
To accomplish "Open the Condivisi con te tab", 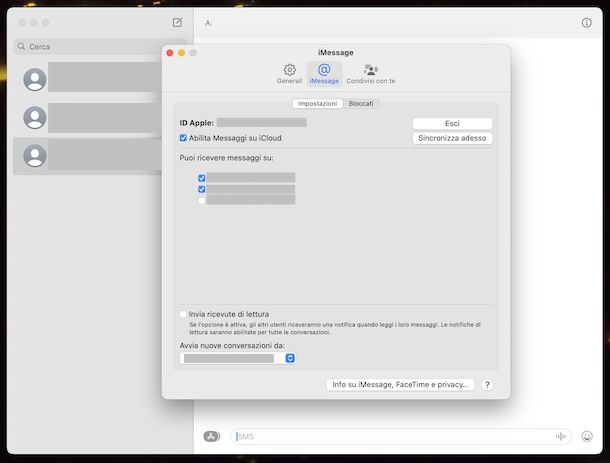I will pos(371,74).
